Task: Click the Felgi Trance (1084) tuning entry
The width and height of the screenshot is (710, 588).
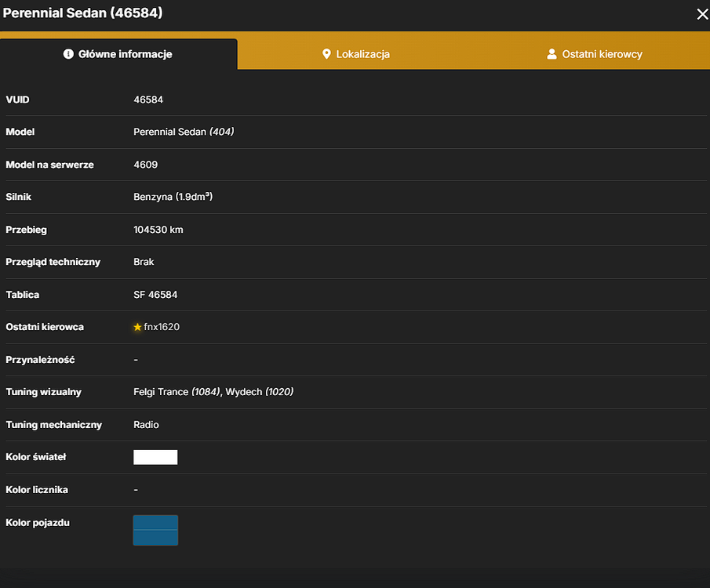Action: click(x=177, y=392)
